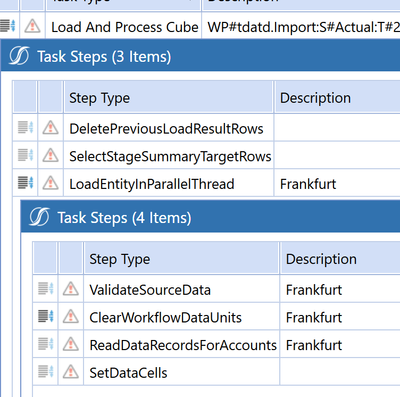Collapse the LoadEntityInParallelThread child steps

pos(26,183)
